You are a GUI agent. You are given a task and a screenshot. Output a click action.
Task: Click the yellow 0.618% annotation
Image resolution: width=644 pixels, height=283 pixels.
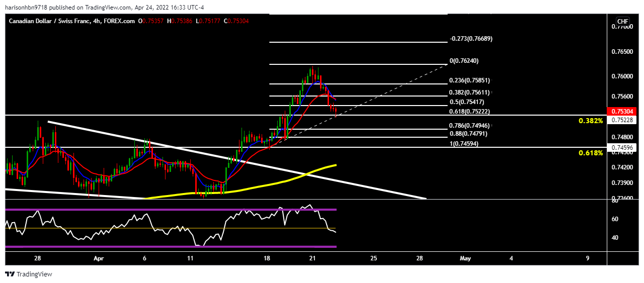[x=590, y=152]
